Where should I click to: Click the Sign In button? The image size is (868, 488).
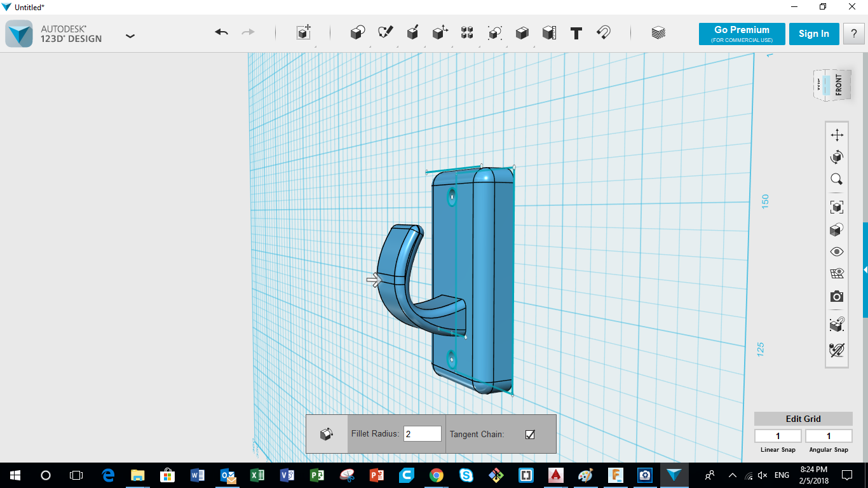[x=814, y=34]
